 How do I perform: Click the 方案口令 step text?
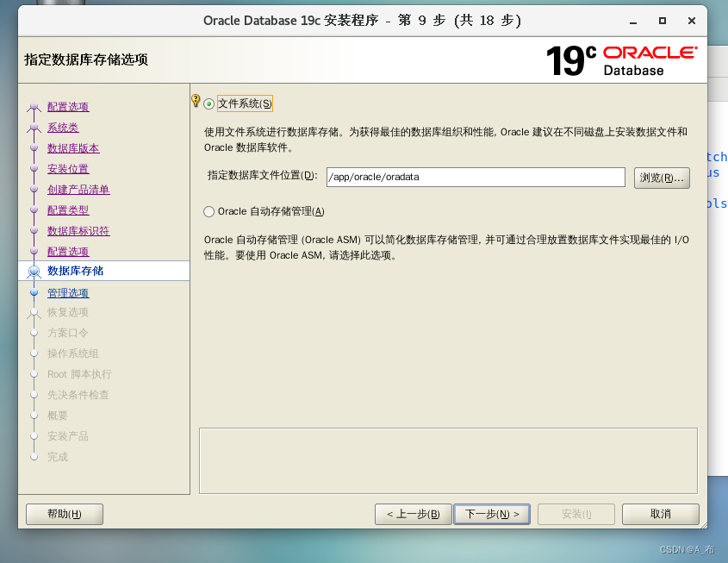click(68, 333)
